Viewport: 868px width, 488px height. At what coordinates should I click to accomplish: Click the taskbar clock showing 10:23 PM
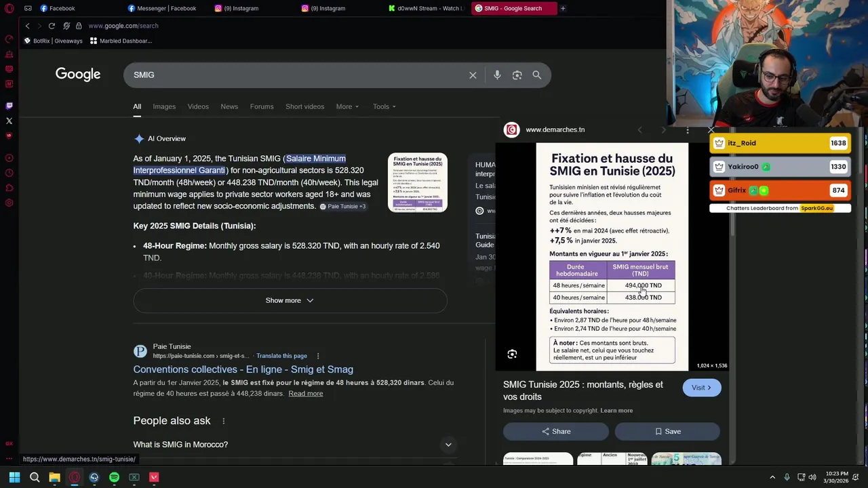coord(837,477)
